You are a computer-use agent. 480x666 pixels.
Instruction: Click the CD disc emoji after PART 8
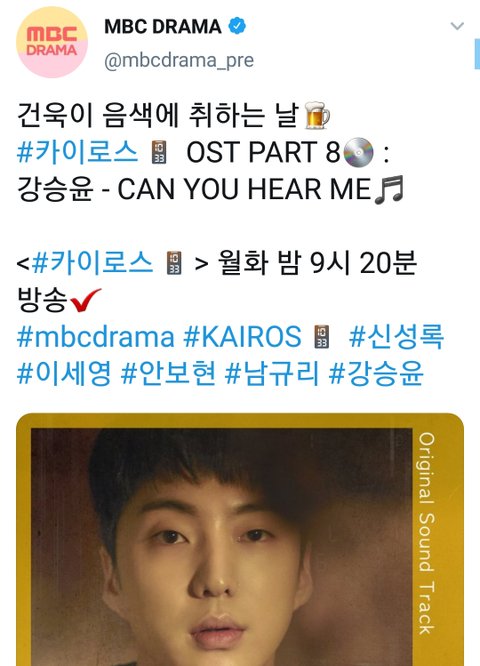point(358,152)
